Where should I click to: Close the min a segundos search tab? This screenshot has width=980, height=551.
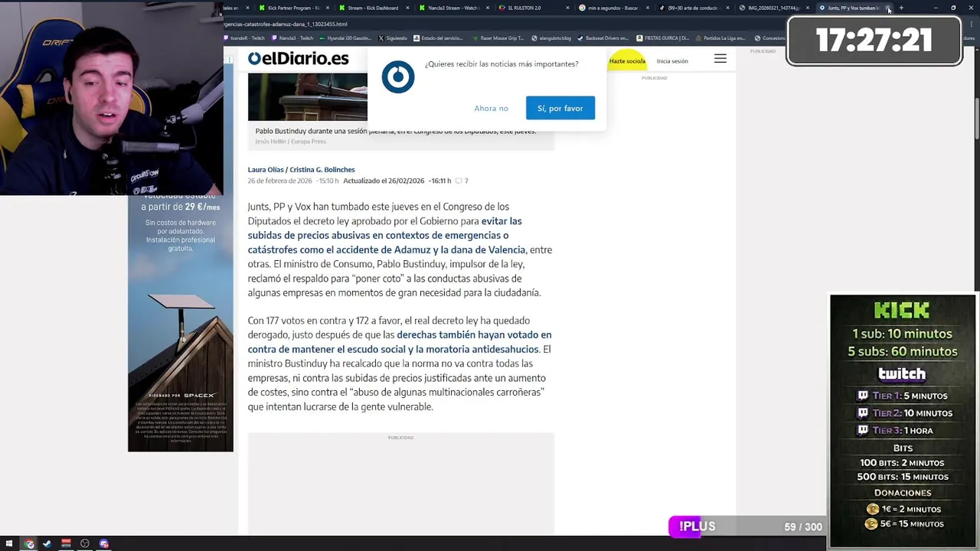click(x=647, y=8)
